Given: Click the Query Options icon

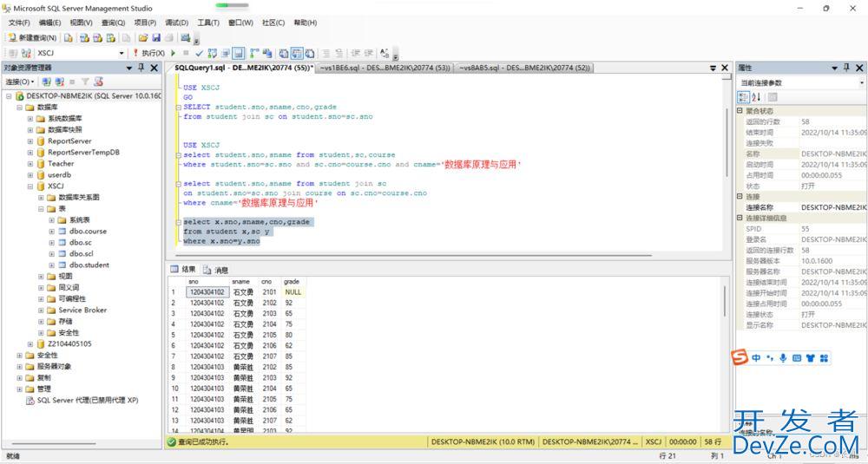Looking at the screenshot, I should [226, 53].
